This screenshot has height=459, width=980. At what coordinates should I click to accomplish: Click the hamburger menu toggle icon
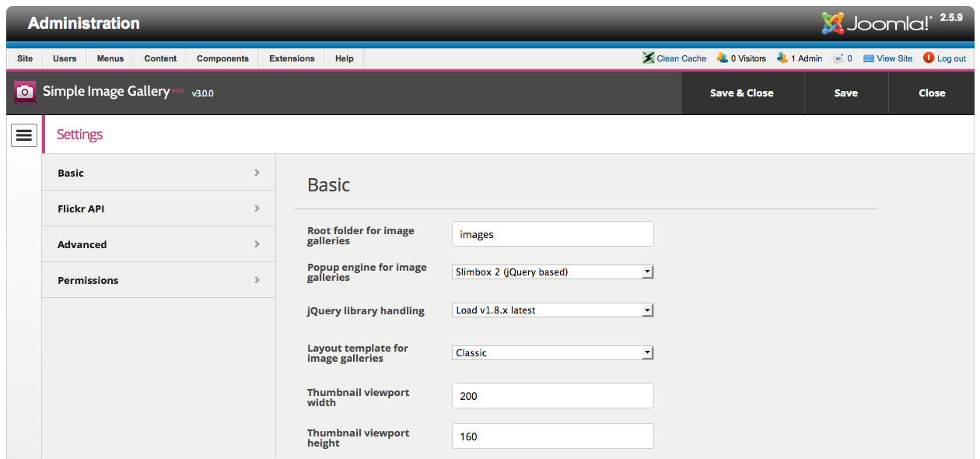click(x=24, y=135)
